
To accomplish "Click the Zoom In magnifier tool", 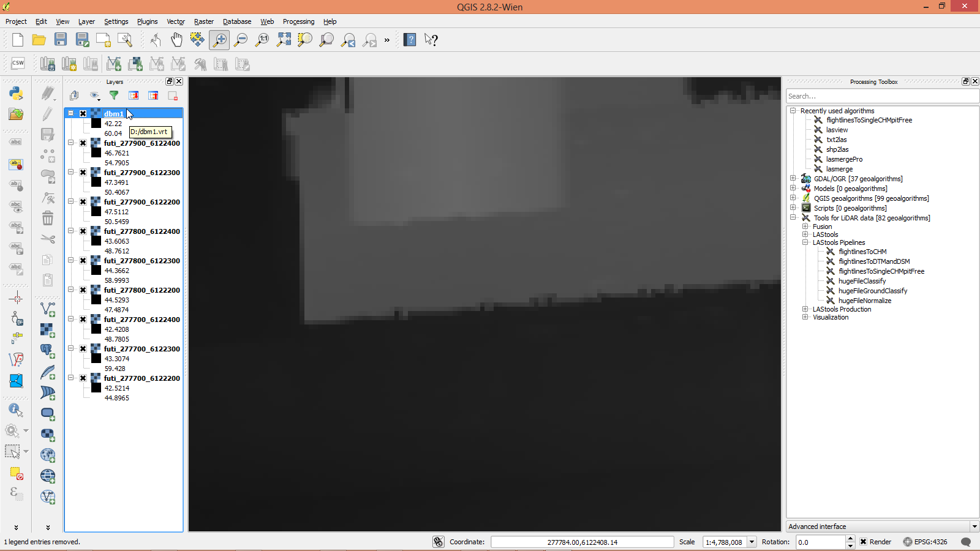I will click(x=219, y=40).
